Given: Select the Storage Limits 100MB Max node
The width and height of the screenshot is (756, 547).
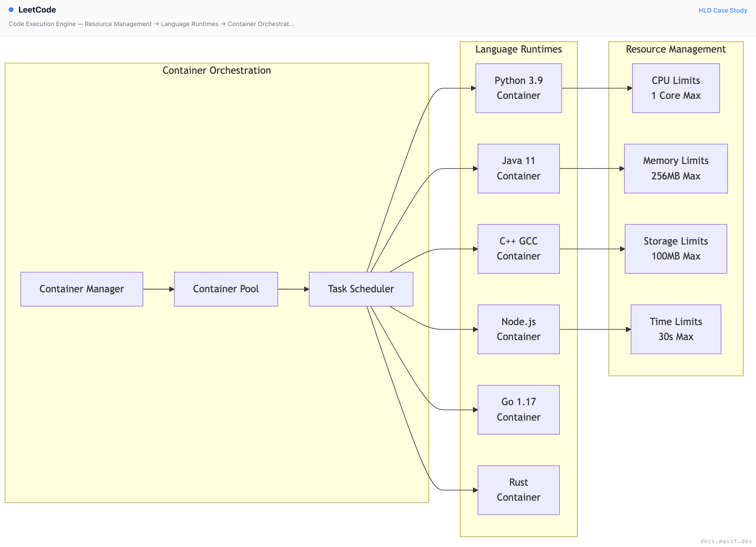Looking at the screenshot, I should point(676,249).
